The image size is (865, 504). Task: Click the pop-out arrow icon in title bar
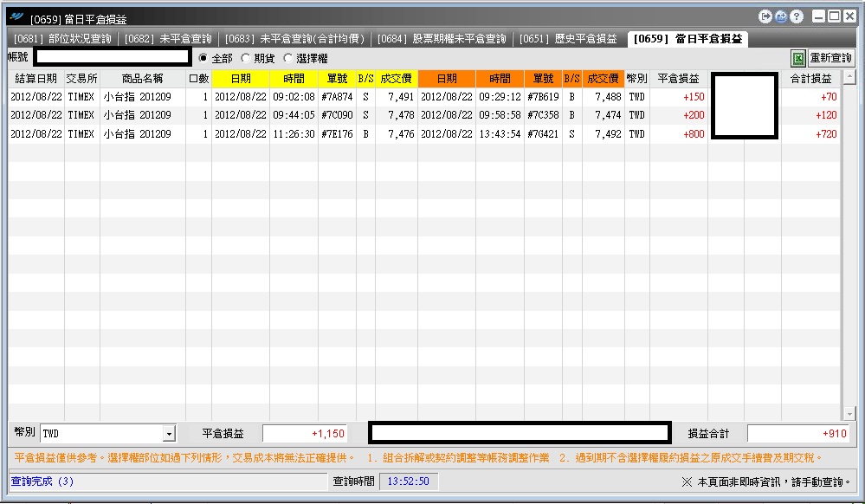coord(765,16)
